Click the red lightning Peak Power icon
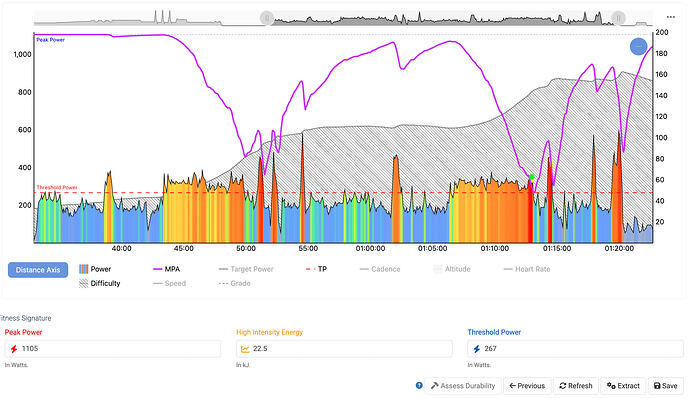This screenshot has height=398, width=690. (14, 349)
